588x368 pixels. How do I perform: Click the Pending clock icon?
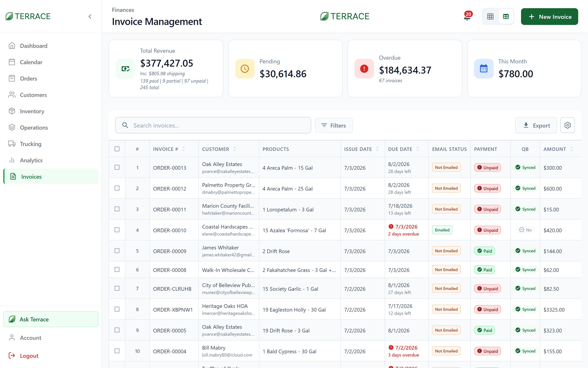[x=245, y=69]
